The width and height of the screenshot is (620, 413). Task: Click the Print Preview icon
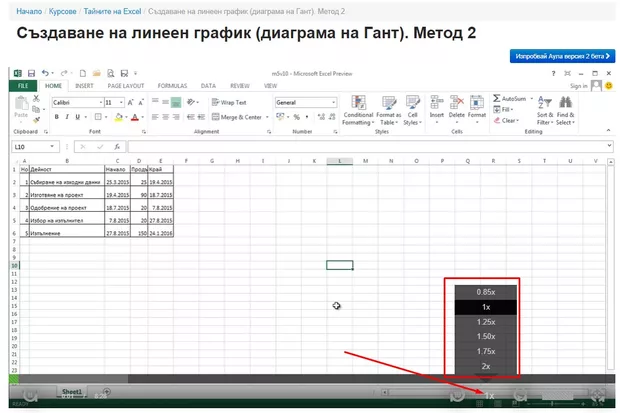point(111,73)
